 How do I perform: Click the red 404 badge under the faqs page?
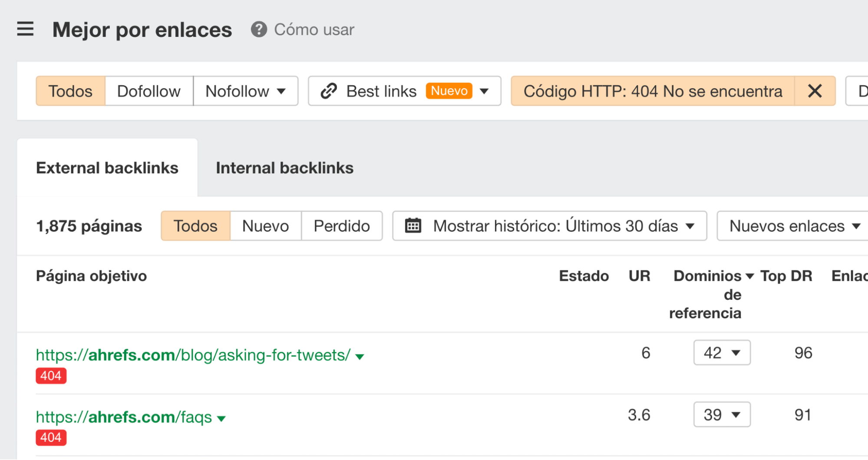click(x=51, y=438)
